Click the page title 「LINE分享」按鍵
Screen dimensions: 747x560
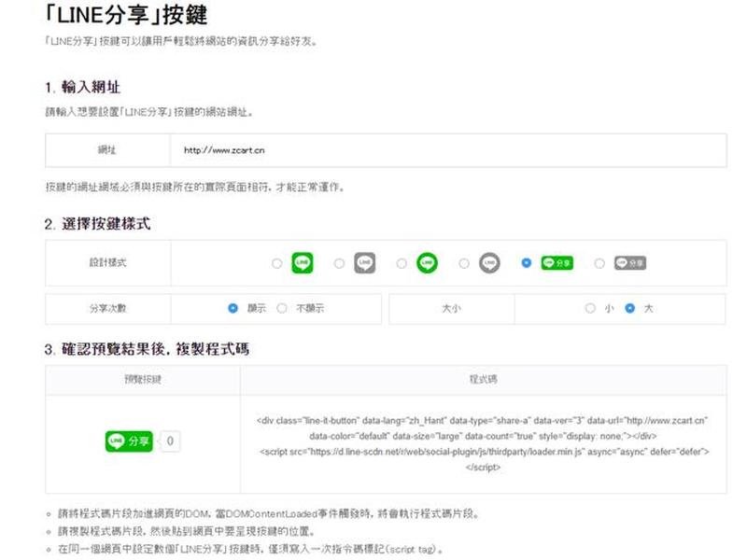coord(127,15)
